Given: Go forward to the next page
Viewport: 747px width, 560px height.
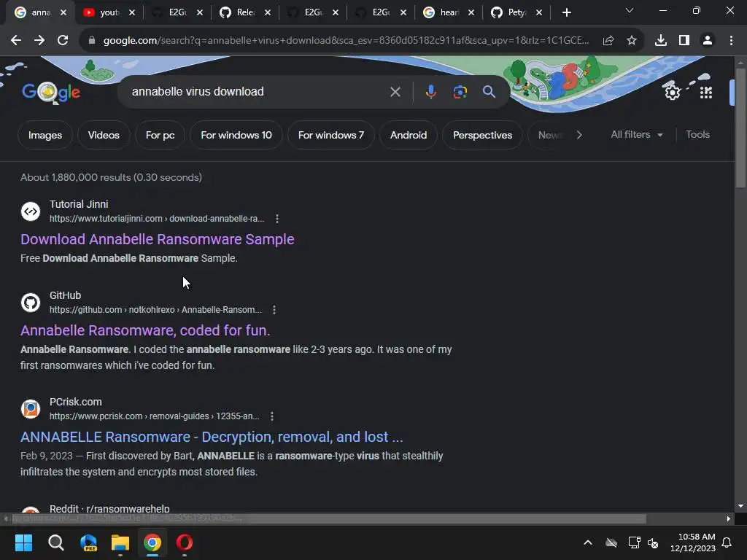Looking at the screenshot, I should [x=39, y=41].
